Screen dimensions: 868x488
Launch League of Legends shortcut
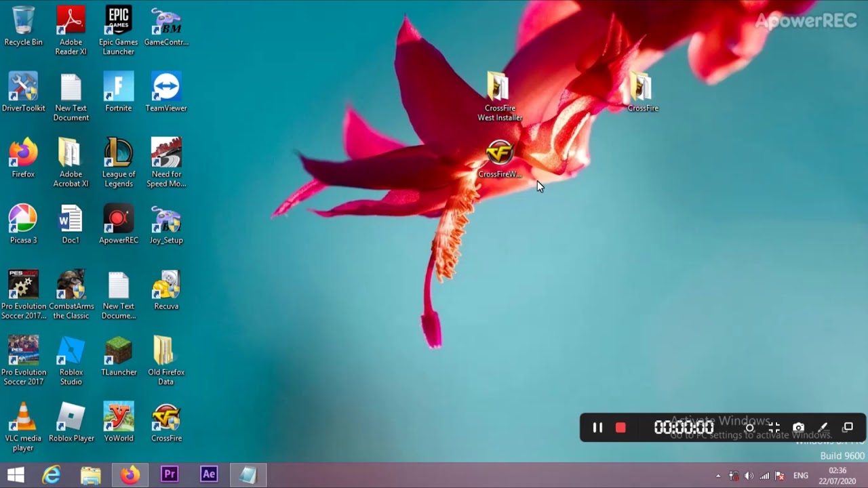click(119, 163)
